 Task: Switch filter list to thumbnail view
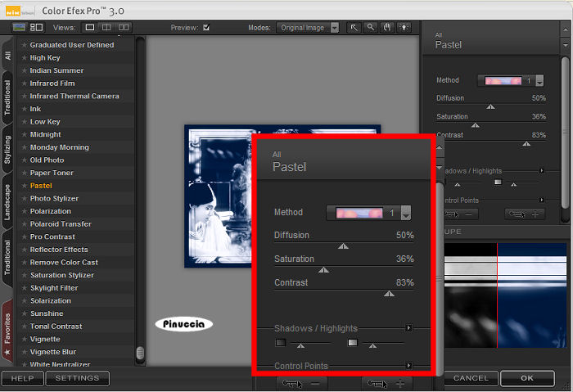(19, 27)
